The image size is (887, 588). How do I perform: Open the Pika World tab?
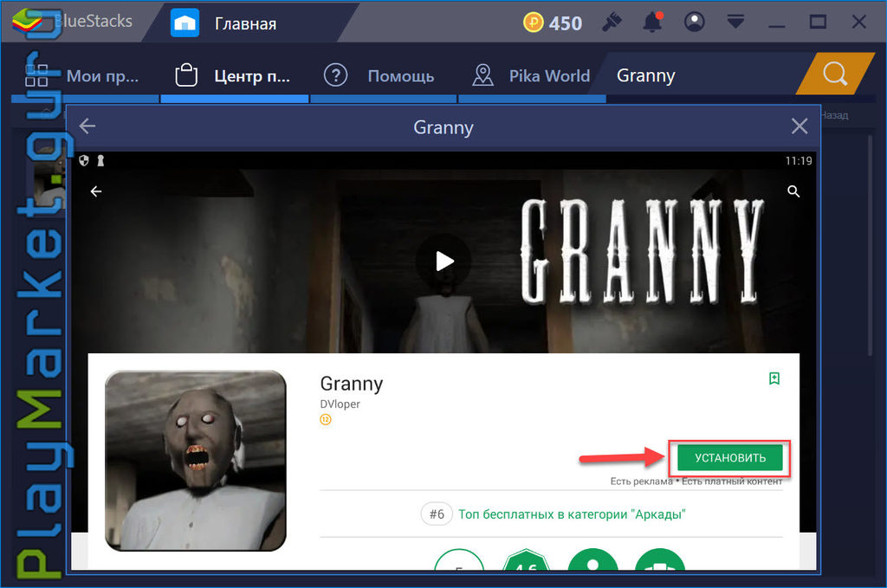(x=531, y=75)
